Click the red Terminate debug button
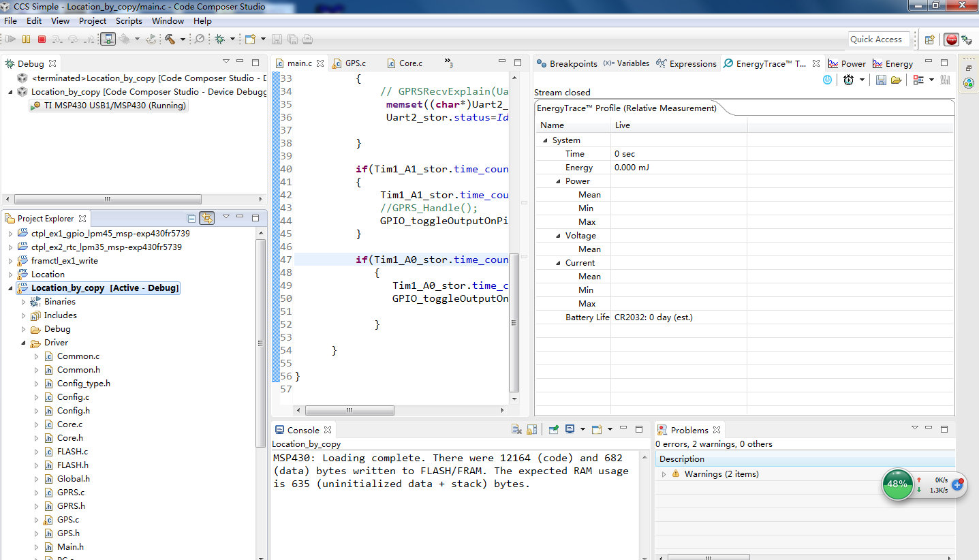The width and height of the screenshot is (979, 560). click(42, 40)
